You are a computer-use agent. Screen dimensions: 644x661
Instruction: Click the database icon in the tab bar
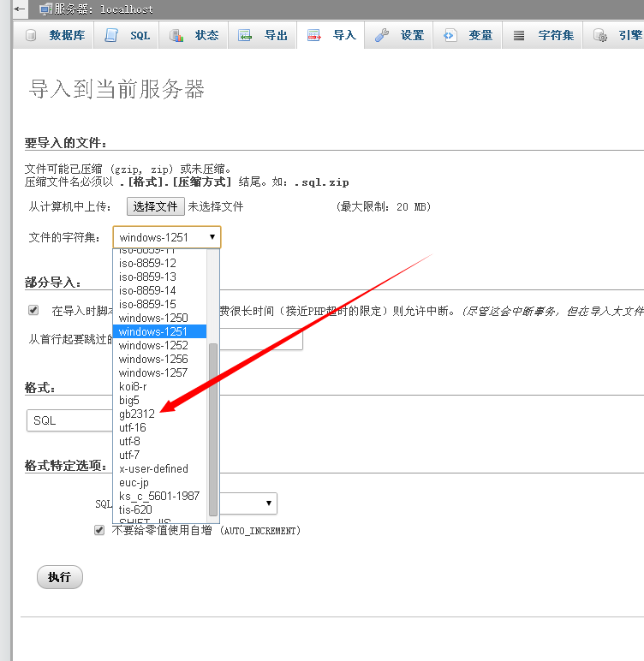(32, 36)
